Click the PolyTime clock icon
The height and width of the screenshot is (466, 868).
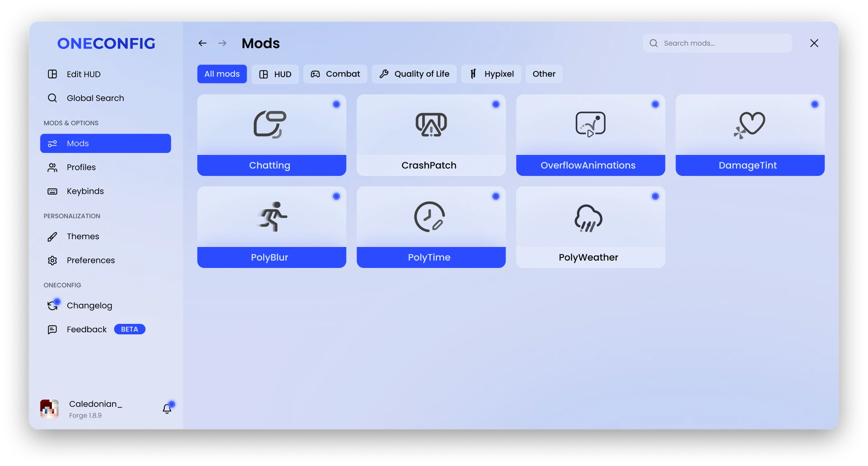(x=429, y=217)
